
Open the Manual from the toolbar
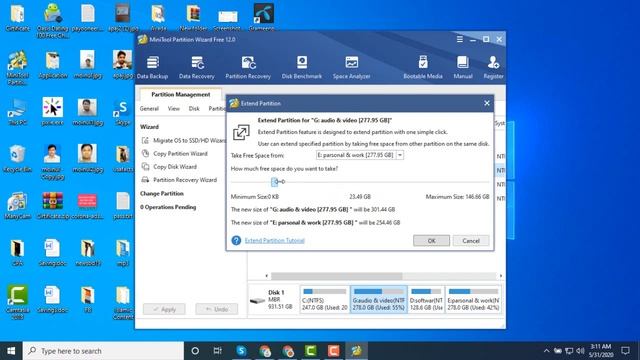463,67
